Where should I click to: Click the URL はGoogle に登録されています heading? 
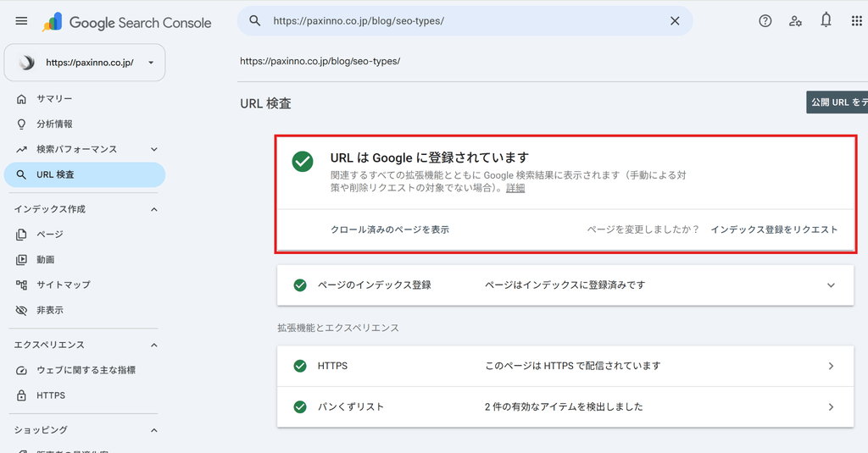[430, 157]
